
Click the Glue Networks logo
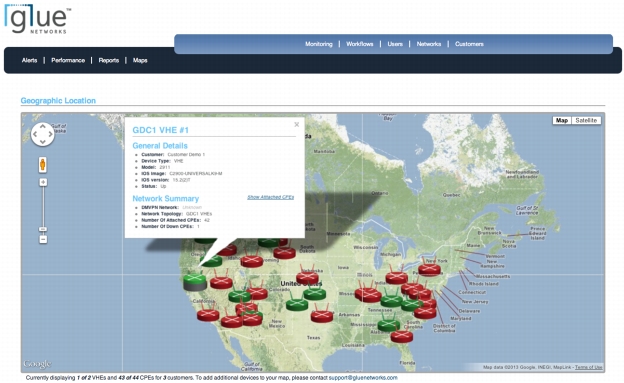point(38,19)
